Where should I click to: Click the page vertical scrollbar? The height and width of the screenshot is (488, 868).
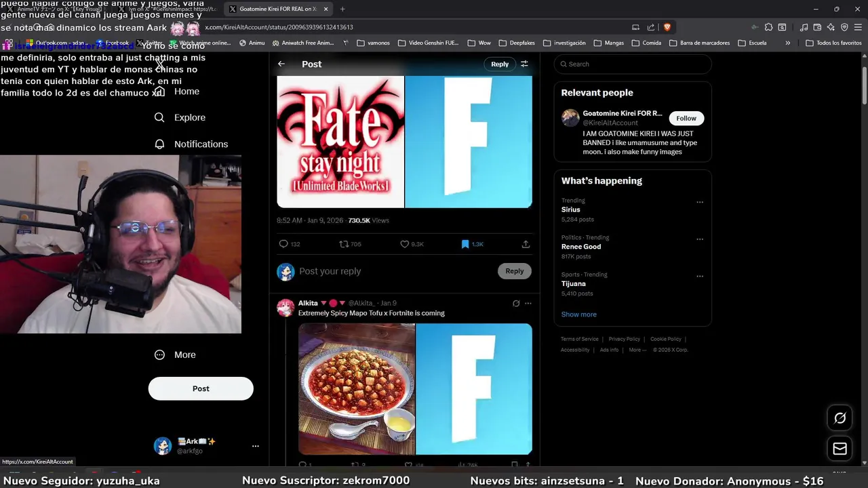click(x=864, y=85)
